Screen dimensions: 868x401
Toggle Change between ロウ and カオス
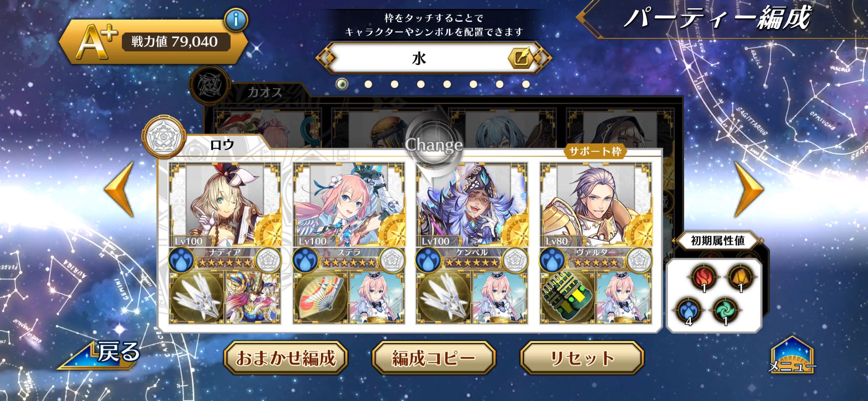[434, 140]
